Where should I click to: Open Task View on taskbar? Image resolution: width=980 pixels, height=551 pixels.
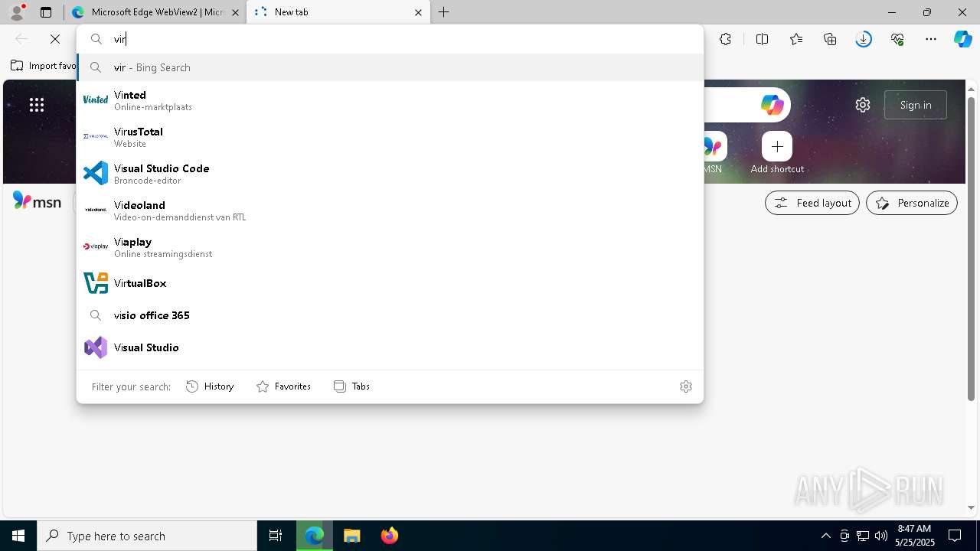pyautogui.click(x=276, y=536)
